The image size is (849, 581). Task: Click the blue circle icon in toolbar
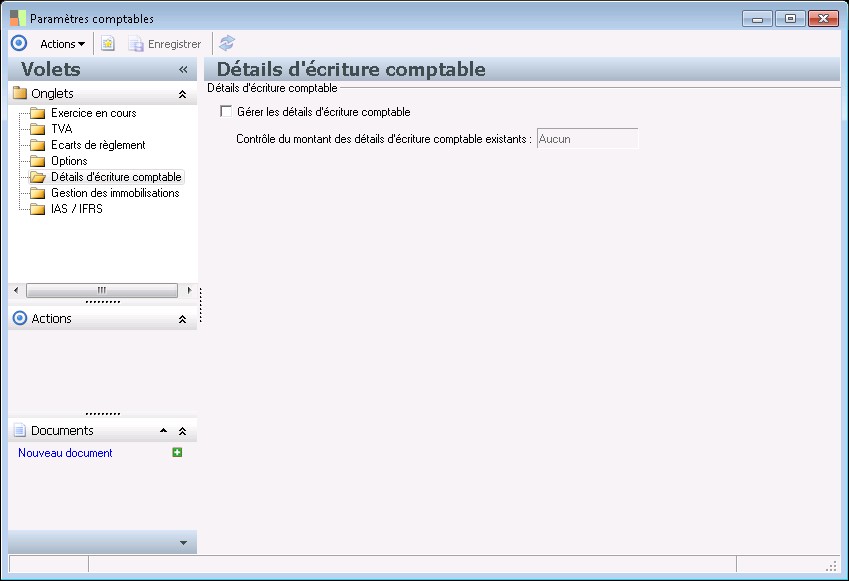pyautogui.click(x=19, y=43)
